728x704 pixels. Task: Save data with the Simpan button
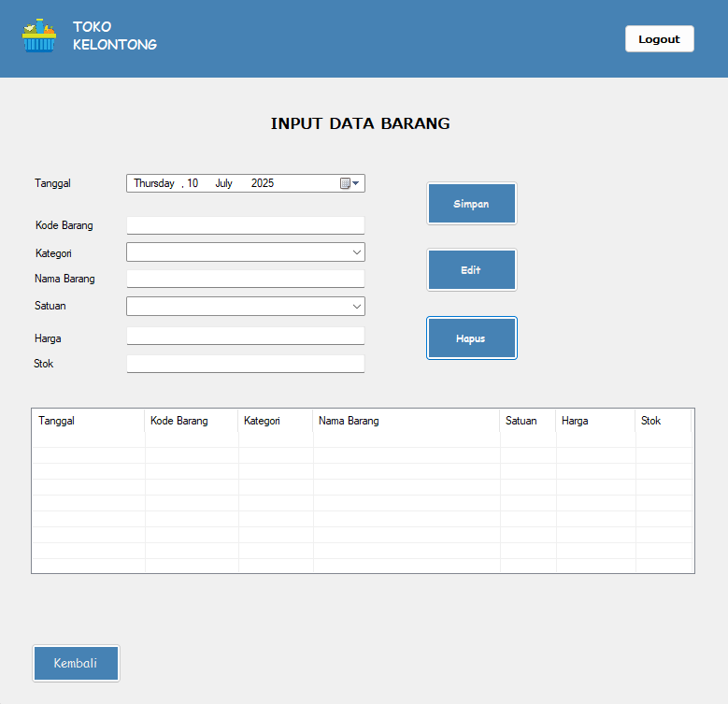472,204
